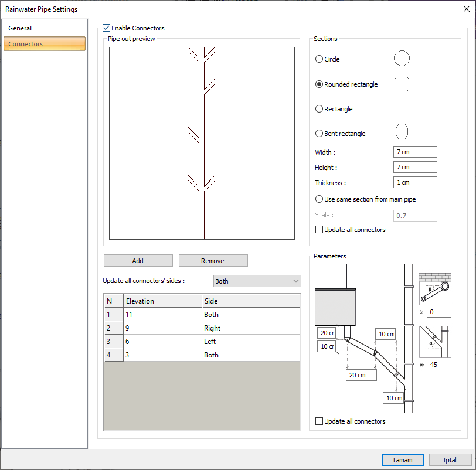Click the rectangle section shape icon
The width and height of the screenshot is (476, 470).
tap(402, 108)
